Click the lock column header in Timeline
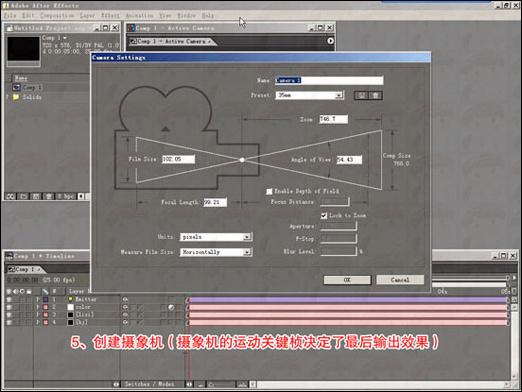This screenshot has width=522, height=392. (x=29, y=291)
